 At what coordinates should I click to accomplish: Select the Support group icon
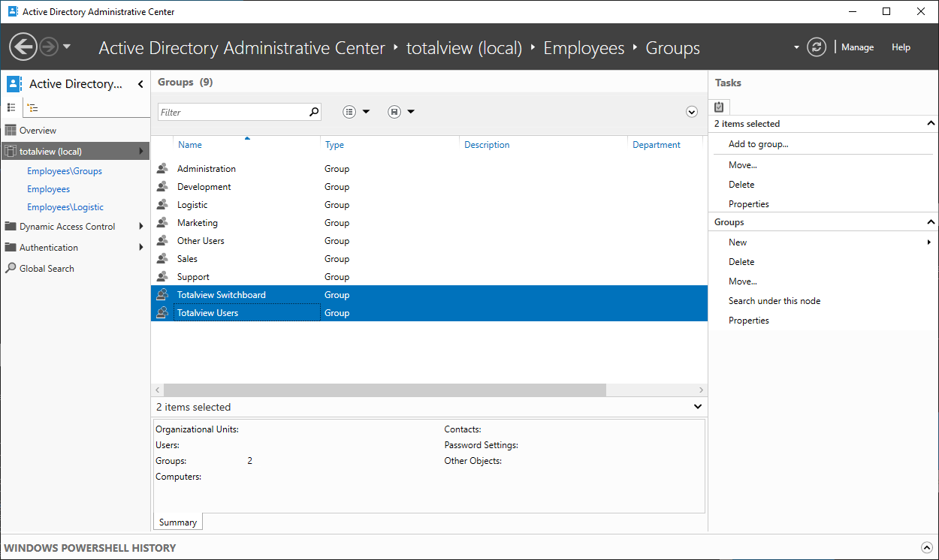coord(162,277)
